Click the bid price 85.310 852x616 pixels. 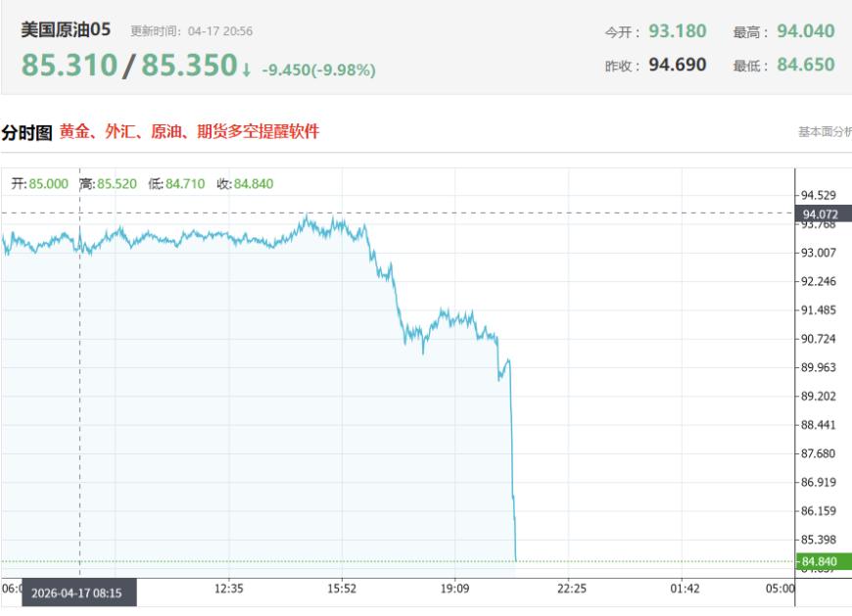pyautogui.click(x=69, y=66)
